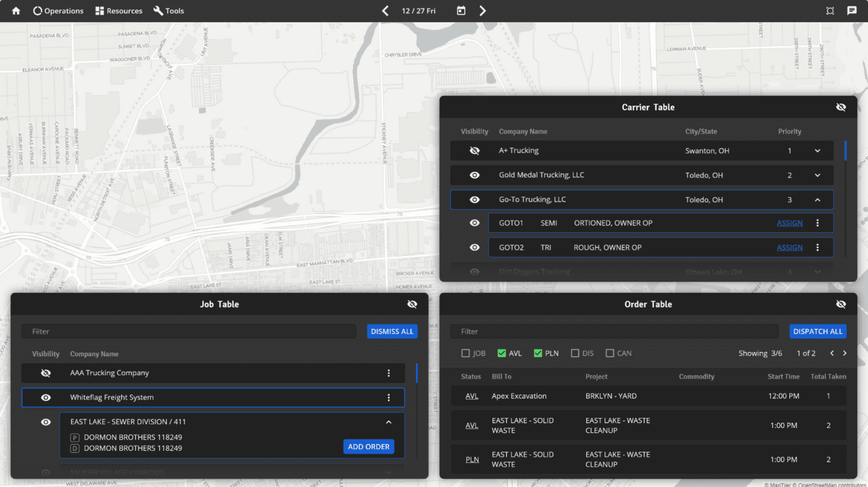
Task: Toggle visibility of GOTO1 truck
Action: pyautogui.click(x=475, y=223)
